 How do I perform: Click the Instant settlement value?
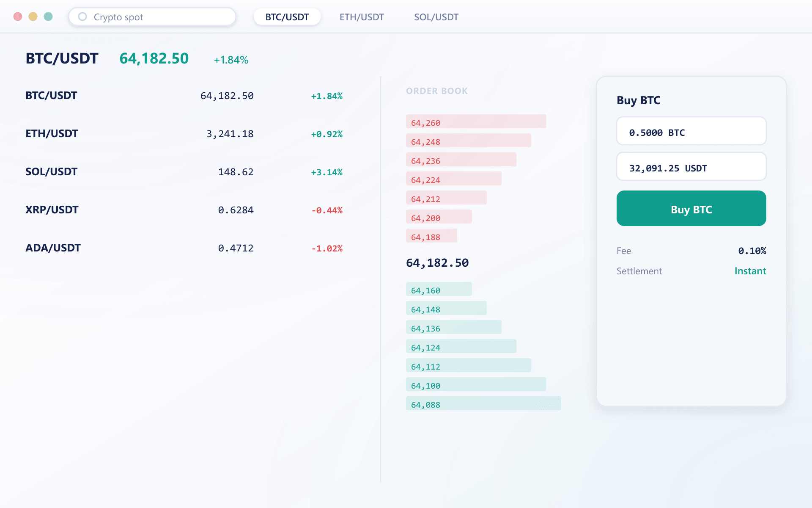click(750, 271)
